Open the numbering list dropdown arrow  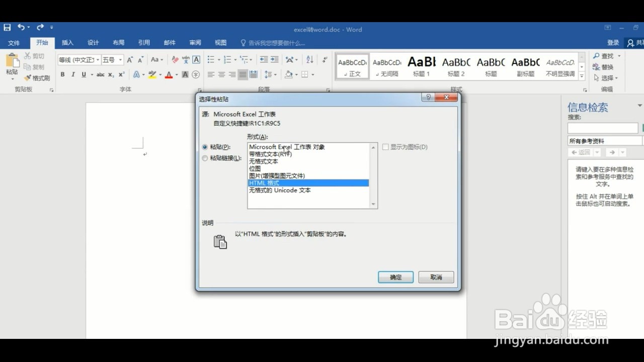pos(235,60)
